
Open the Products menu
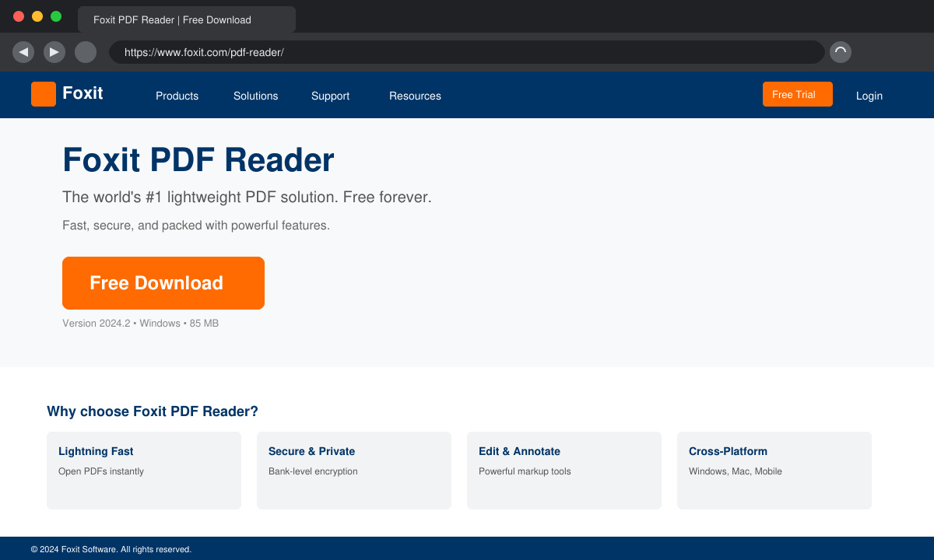(177, 96)
